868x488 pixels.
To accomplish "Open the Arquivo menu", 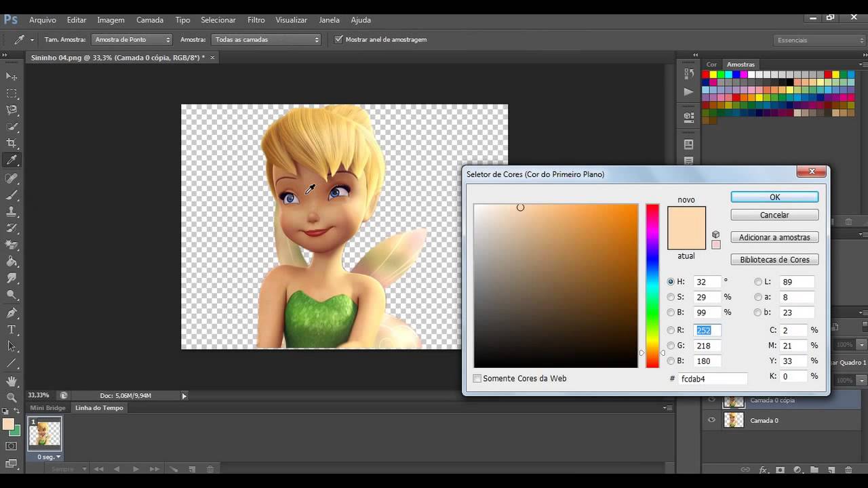I will (43, 20).
